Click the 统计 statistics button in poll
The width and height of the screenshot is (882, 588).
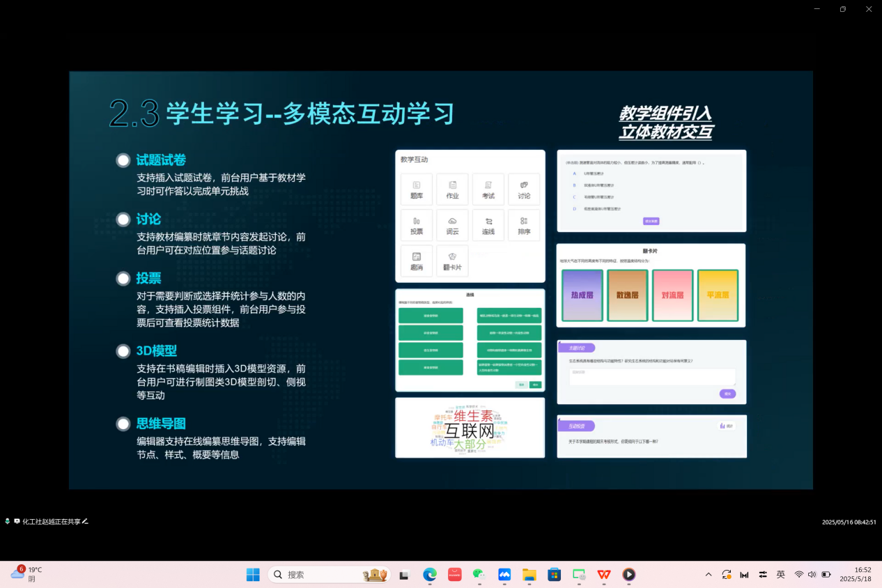click(x=726, y=426)
